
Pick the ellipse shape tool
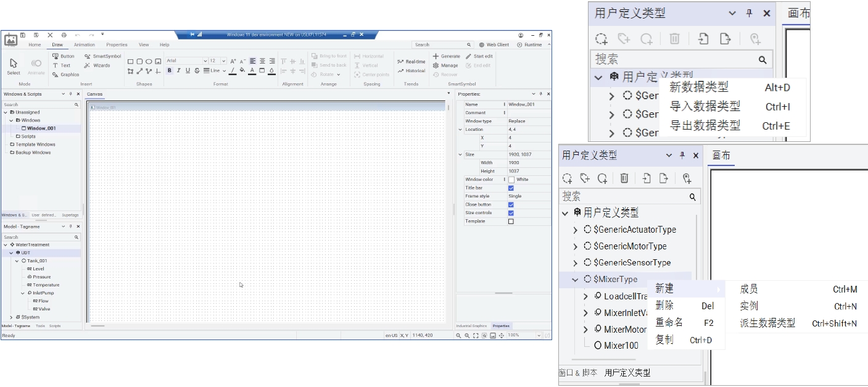(149, 61)
